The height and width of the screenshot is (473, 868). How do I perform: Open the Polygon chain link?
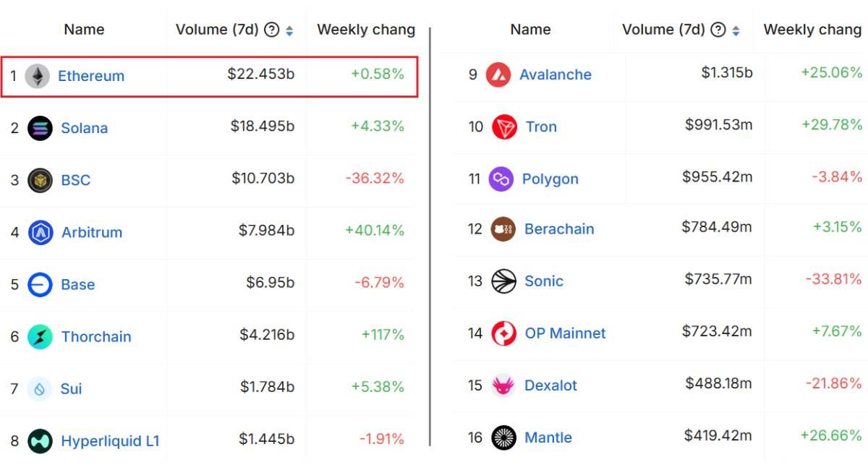click(x=550, y=179)
